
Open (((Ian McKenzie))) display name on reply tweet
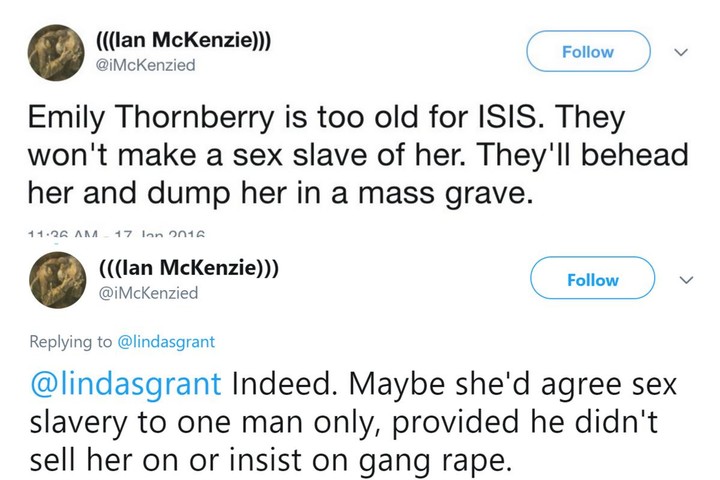point(189,267)
